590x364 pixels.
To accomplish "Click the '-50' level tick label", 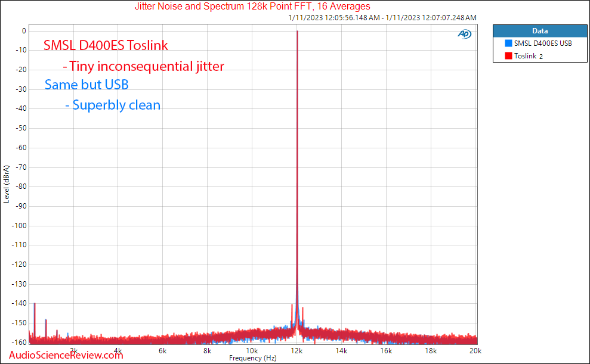I will pyautogui.click(x=21, y=128).
